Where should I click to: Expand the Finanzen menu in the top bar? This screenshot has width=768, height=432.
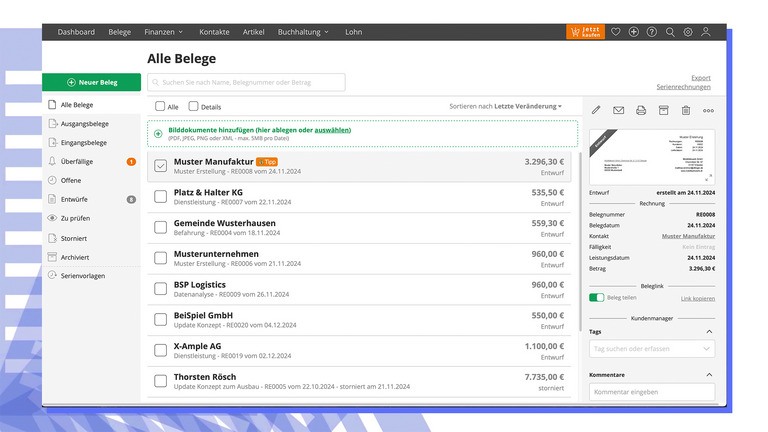(166, 32)
